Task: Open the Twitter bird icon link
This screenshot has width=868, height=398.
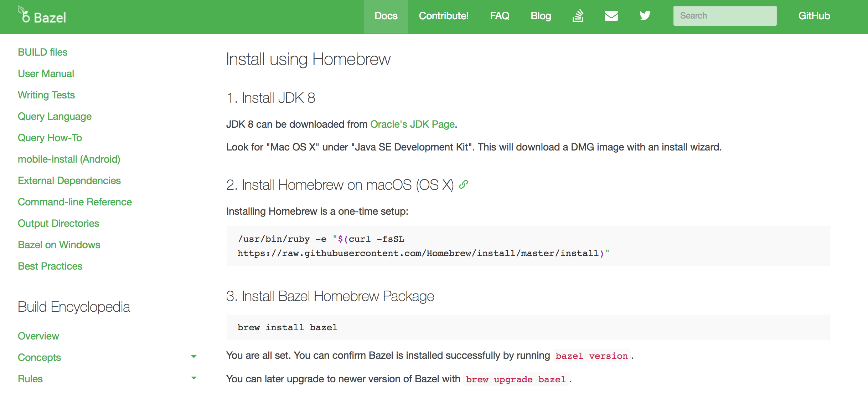Action: click(645, 16)
